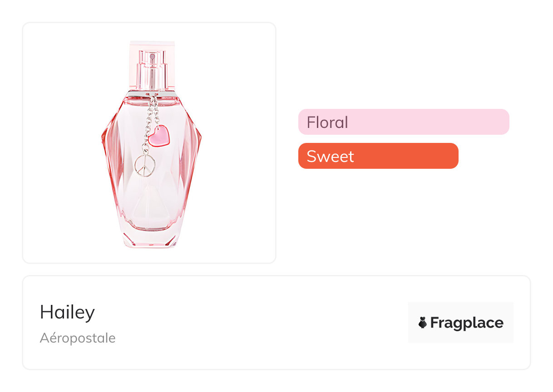Click the "Sweet" text label
This screenshot has width=553, height=392.
(x=330, y=157)
